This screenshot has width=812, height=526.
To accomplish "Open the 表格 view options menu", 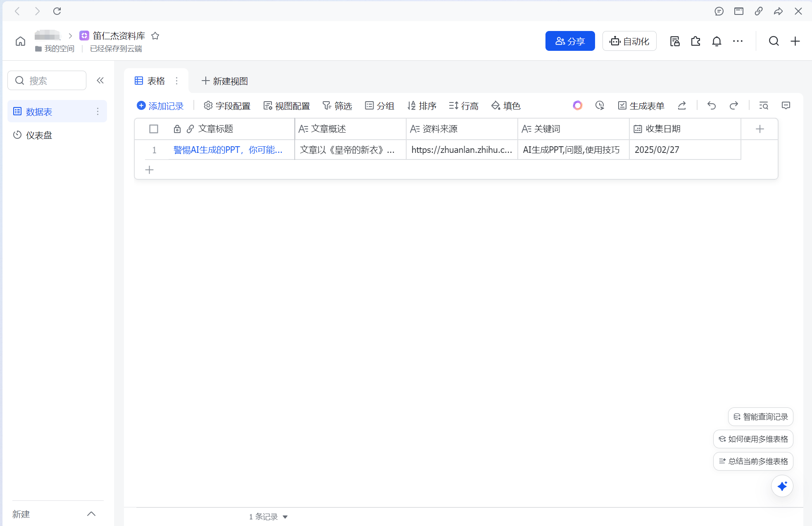I will coord(176,81).
